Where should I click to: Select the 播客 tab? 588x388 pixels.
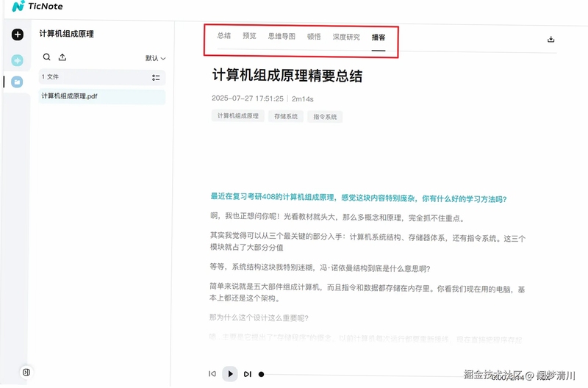click(x=379, y=37)
